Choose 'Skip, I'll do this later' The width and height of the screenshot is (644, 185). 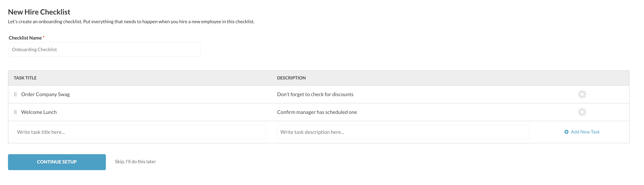135,161
